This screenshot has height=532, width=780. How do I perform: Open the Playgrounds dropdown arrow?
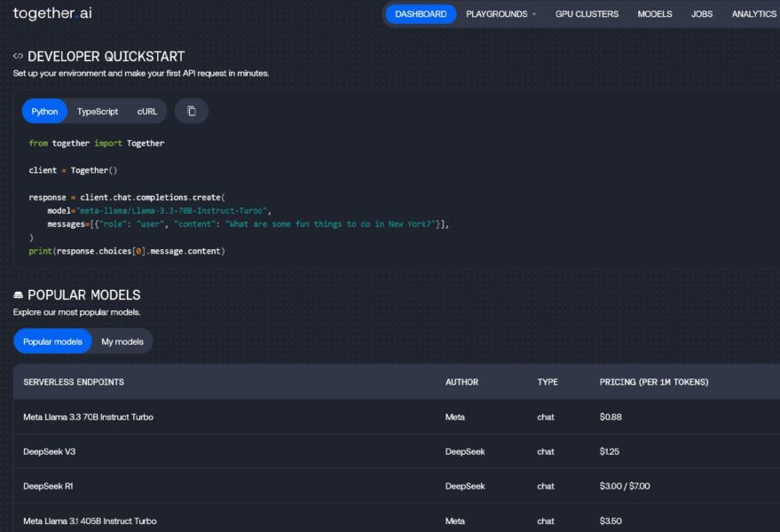point(534,14)
